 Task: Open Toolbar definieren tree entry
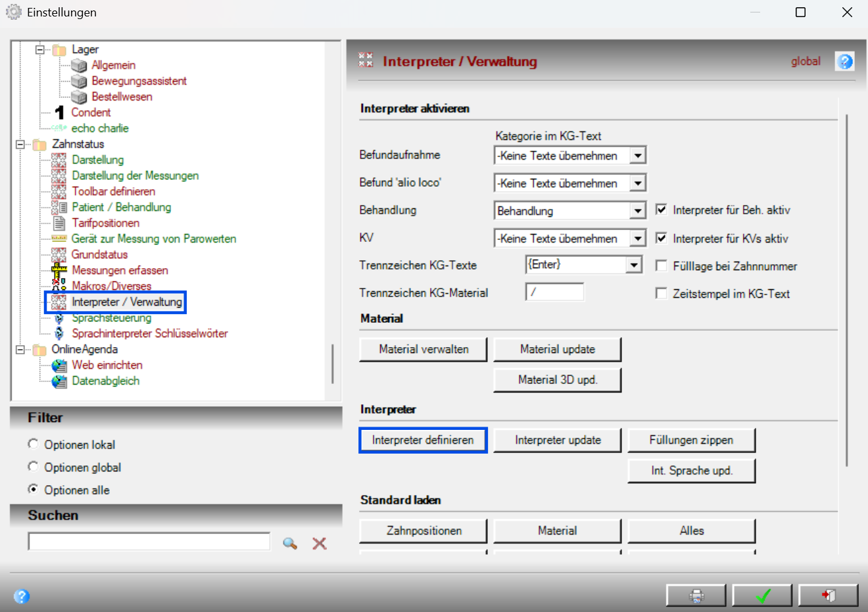pyautogui.click(x=113, y=191)
